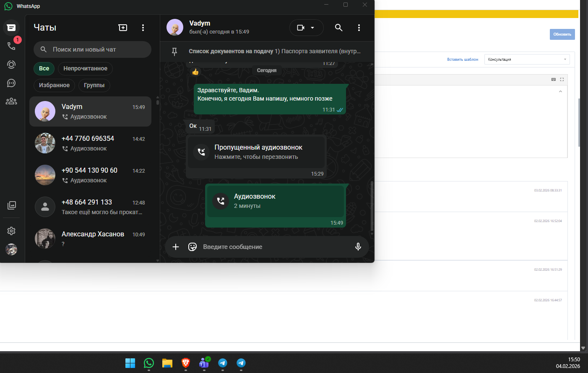Screen dimensions: 588x373
Task: Focus the 'Введите сообщение' message field
Action: click(275, 247)
